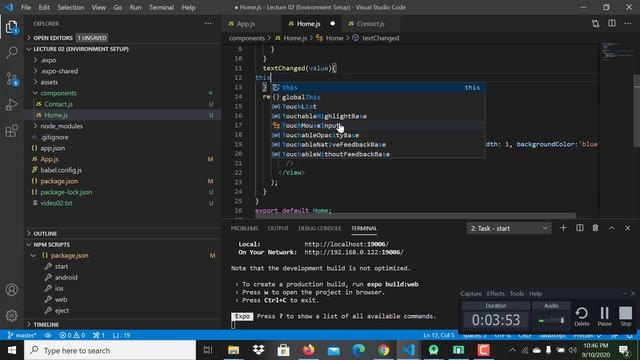This screenshot has height=360, width=640.
Task: Close the terminal panel
Action: [627, 228]
